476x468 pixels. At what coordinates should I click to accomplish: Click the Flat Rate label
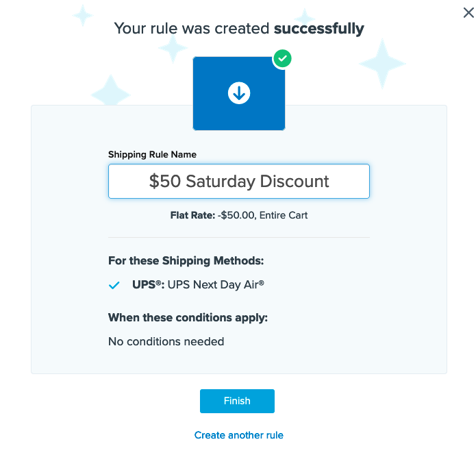tap(192, 215)
